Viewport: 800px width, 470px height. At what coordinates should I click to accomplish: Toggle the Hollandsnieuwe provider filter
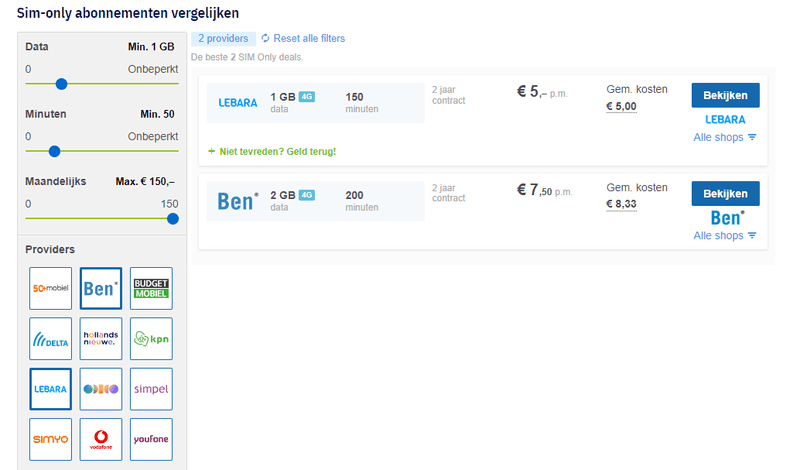(x=101, y=339)
